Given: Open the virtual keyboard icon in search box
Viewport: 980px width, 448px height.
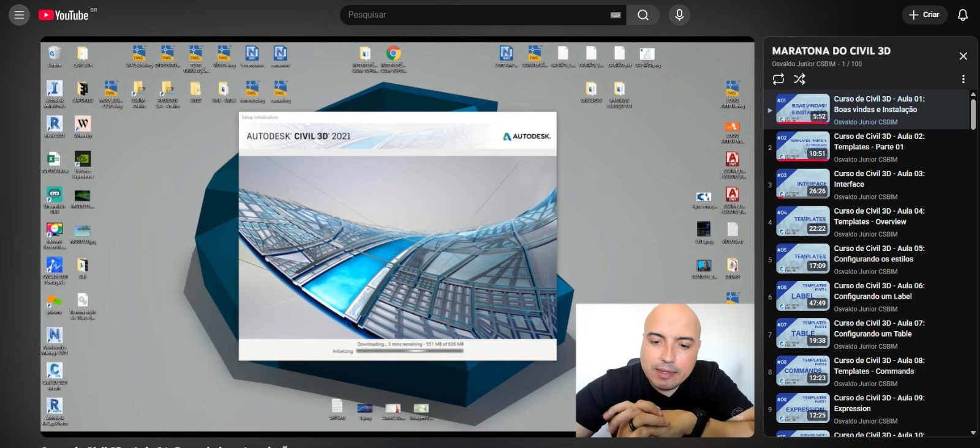Looking at the screenshot, I should pyautogui.click(x=616, y=15).
